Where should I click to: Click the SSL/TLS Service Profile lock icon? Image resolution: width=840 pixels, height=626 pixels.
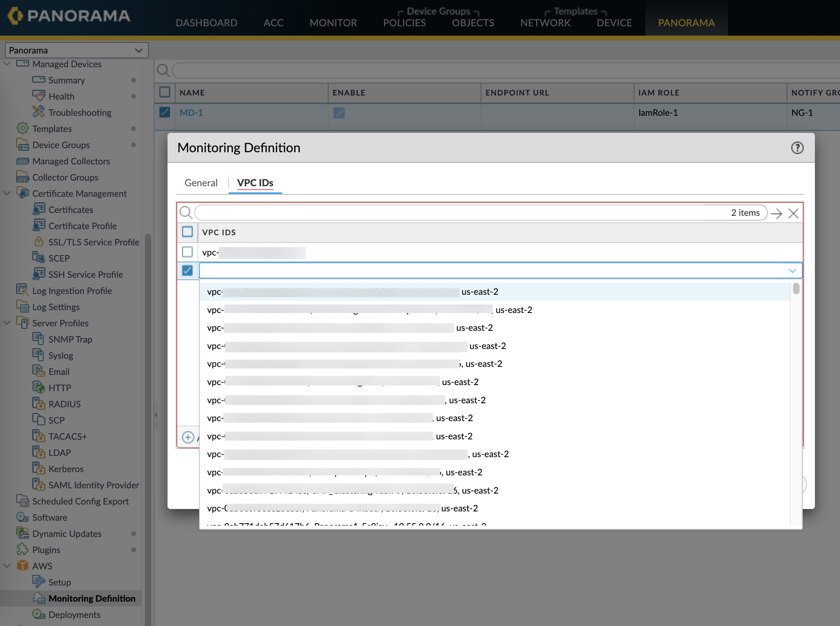[38, 242]
